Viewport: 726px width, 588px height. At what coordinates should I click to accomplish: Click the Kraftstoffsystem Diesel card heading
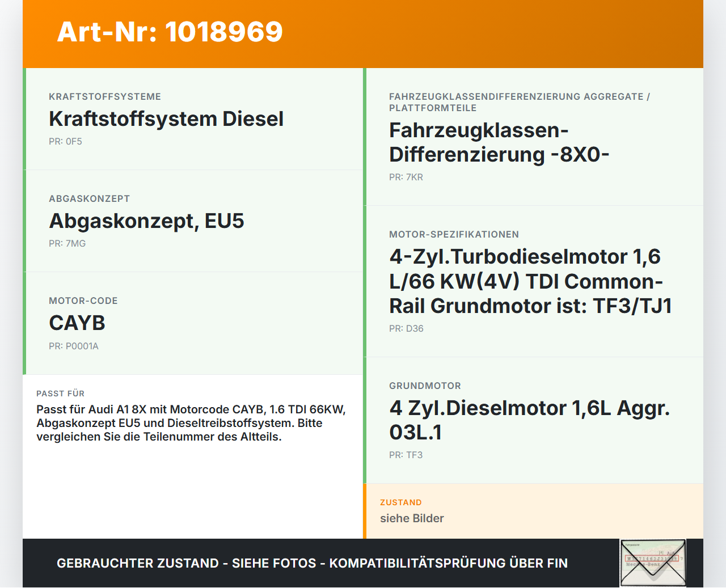[166, 119]
